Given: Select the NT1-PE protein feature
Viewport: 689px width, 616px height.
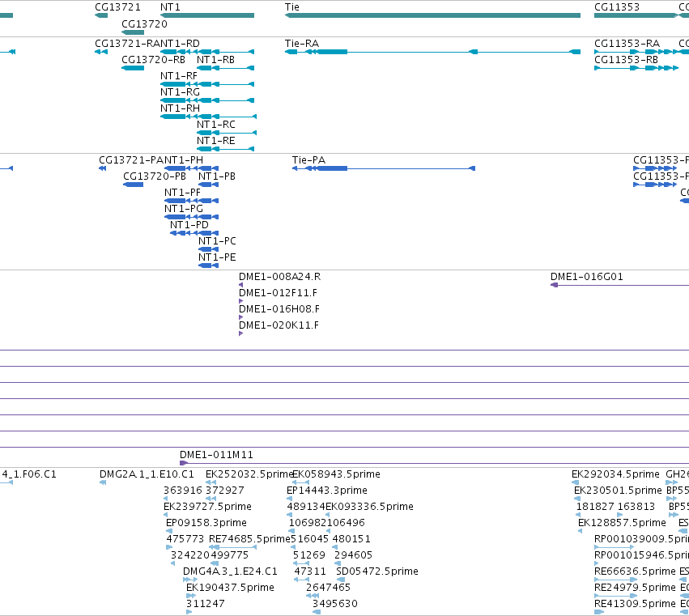Looking at the screenshot, I should pyautogui.click(x=208, y=266).
